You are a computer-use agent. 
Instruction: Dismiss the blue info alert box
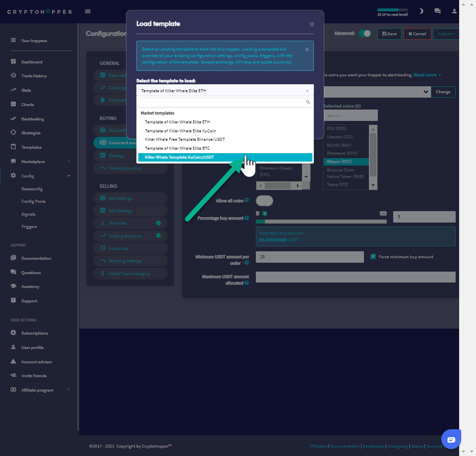307,50
